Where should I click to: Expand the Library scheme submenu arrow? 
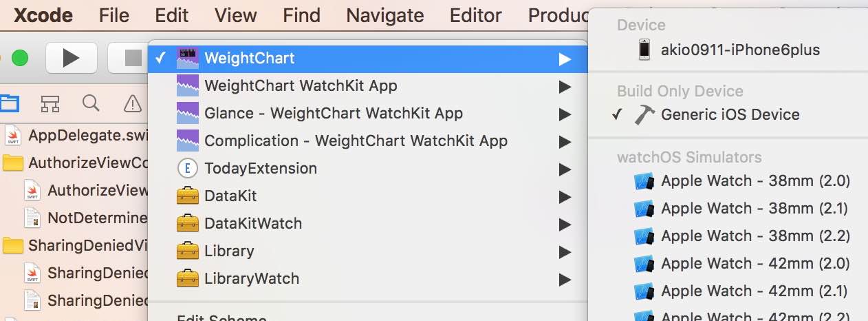pos(565,251)
